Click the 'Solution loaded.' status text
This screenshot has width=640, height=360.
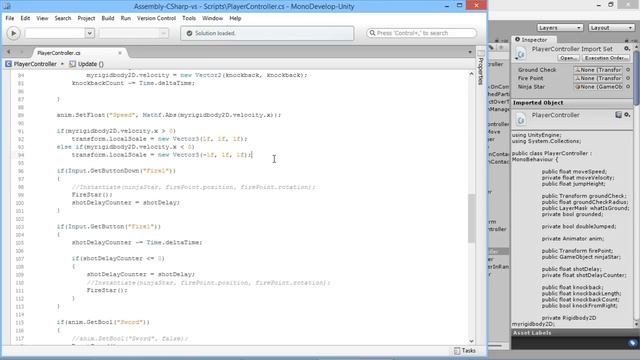click(215, 33)
